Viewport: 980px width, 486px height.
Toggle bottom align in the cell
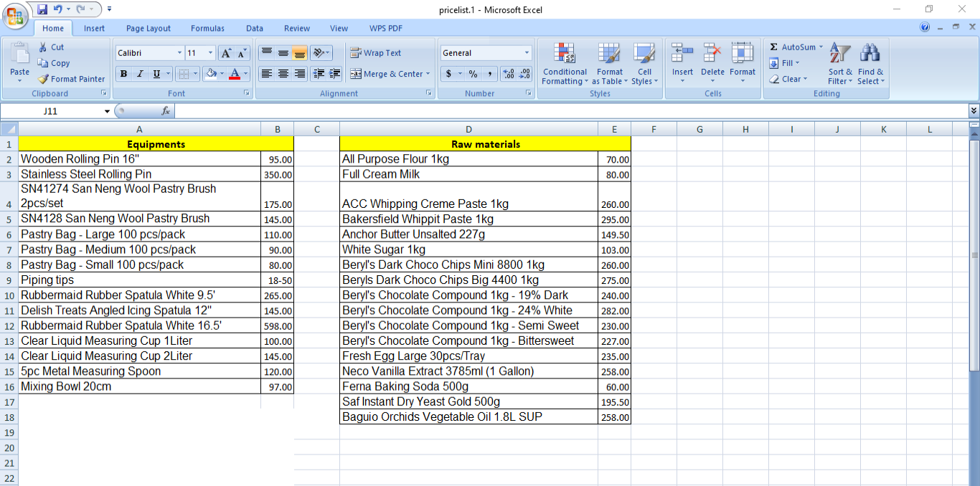(x=299, y=53)
